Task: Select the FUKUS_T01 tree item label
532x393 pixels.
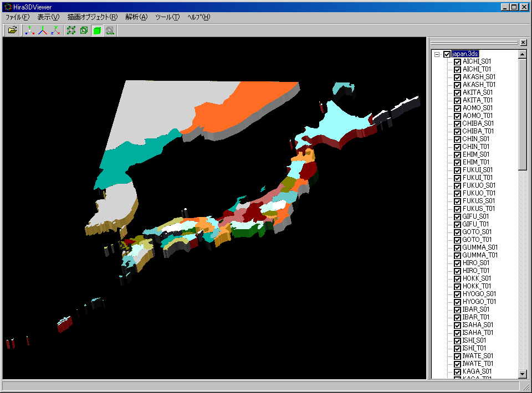Action: point(478,209)
